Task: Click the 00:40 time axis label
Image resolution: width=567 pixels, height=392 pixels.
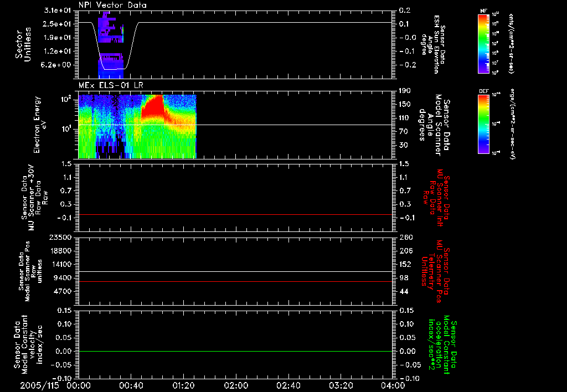Action: [x=131, y=385]
